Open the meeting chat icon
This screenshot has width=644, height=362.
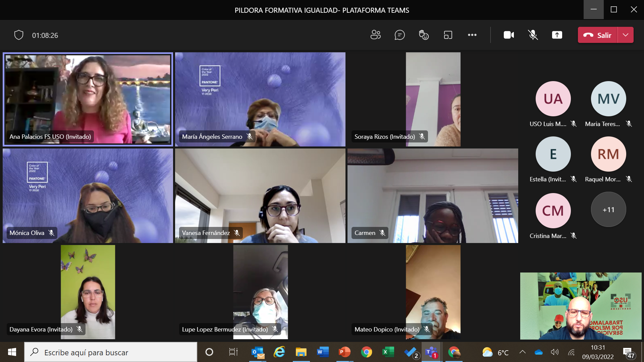point(399,35)
